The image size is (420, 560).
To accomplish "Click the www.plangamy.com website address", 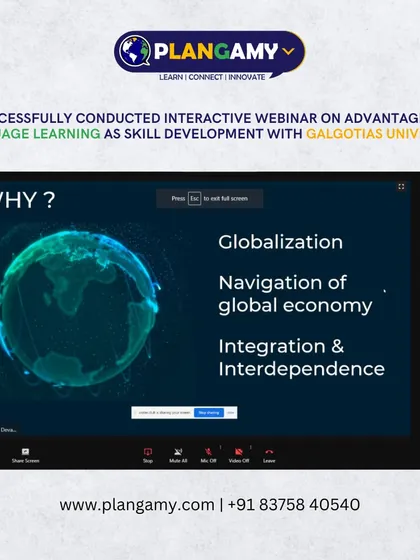I will (x=137, y=505).
